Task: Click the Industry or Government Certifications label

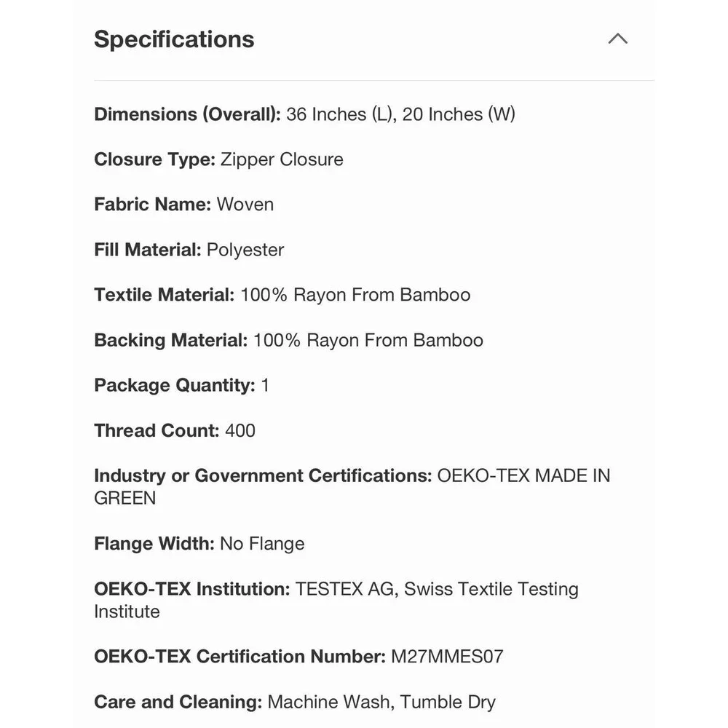Action: click(264, 476)
